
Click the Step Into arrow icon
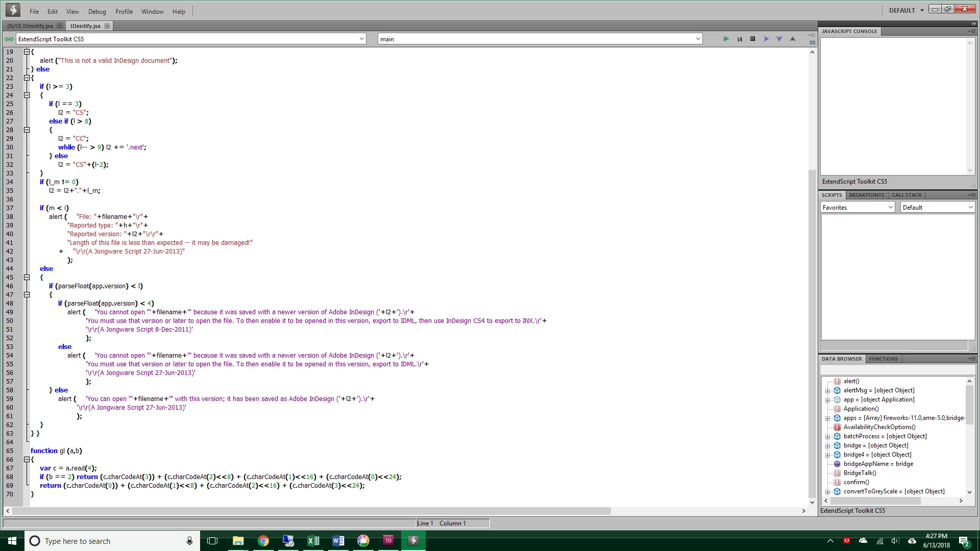pos(779,39)
